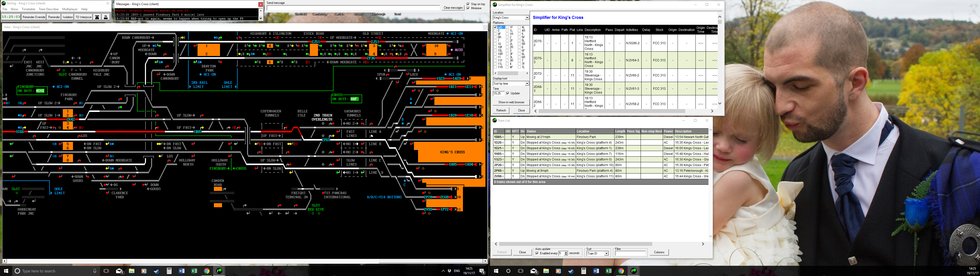Screen dimensions: 980x276
Task: Tick the platform 0F checkbox
Action: pos(495,34)
